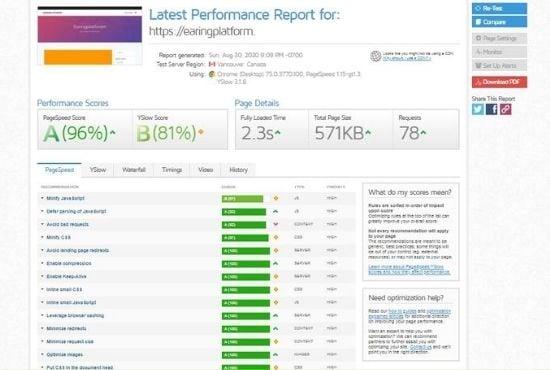Click Leverage browser caching up-arrow icon
550x370 pixels.
tap(276, 316)
